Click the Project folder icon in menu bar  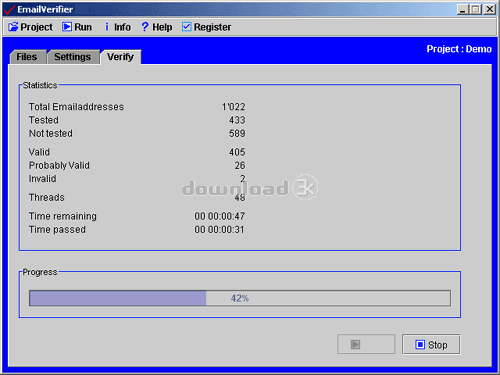(13, 27)
